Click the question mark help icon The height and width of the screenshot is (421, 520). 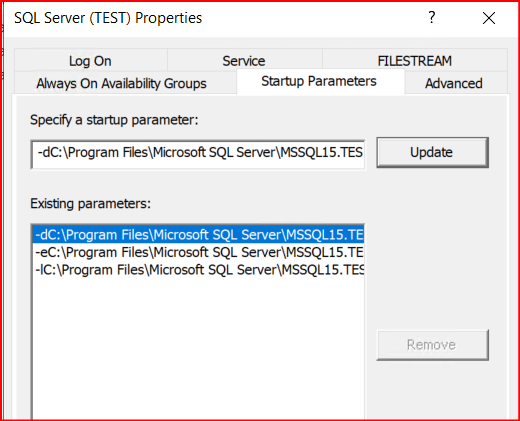coord(432,18)
